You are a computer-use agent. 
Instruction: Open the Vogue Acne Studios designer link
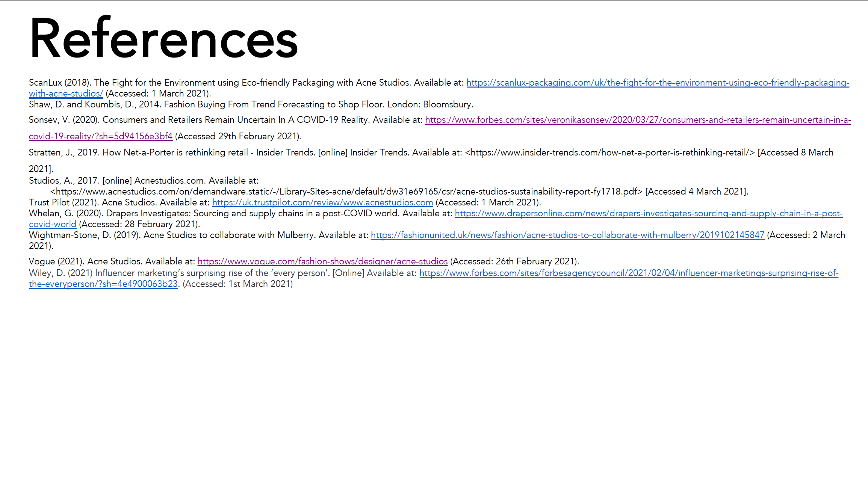[x=322, y=261]
